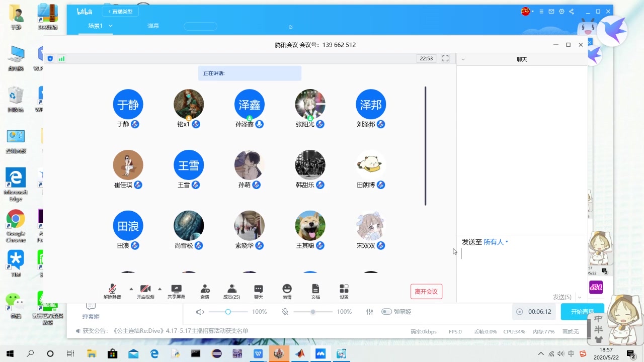Click the announcement speaker icon by 获奖公告
644x362 pixels.
78,331
